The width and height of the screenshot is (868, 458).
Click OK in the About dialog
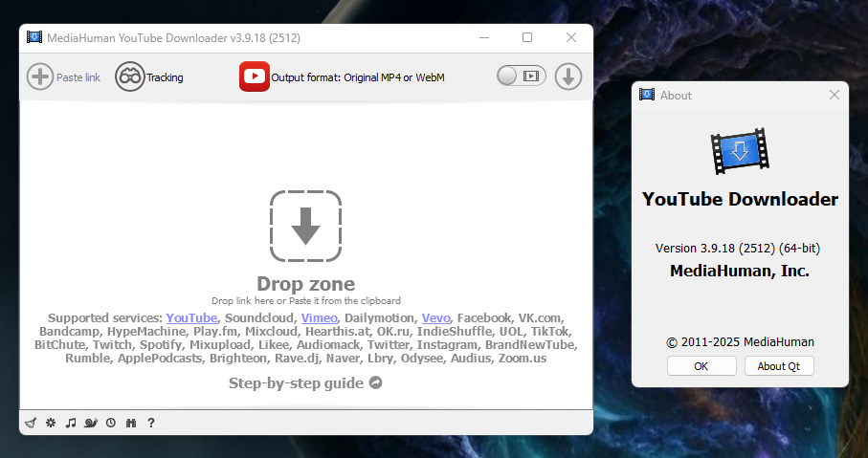(701, 366)
